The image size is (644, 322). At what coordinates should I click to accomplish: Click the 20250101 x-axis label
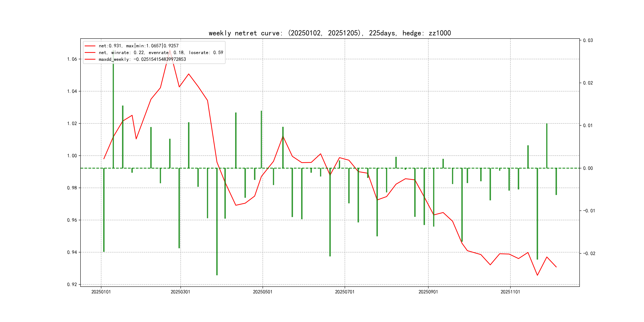tap(101, 292)
